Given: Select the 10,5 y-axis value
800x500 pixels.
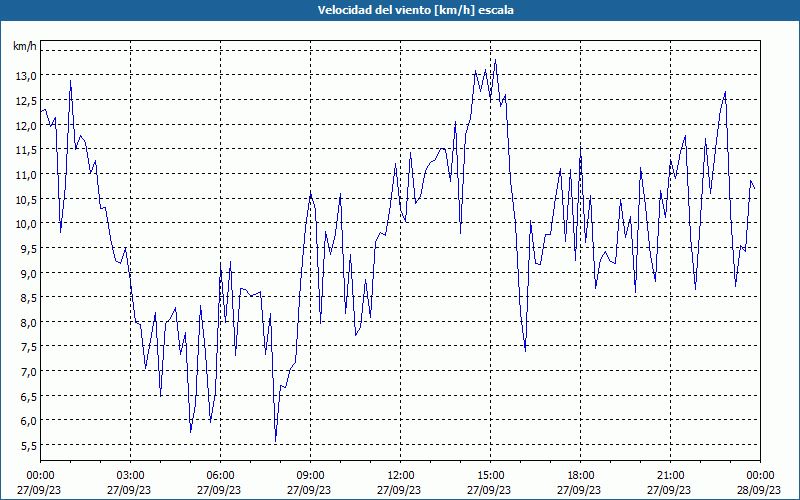Looking at the screenshot, I should tap(26, 199).
